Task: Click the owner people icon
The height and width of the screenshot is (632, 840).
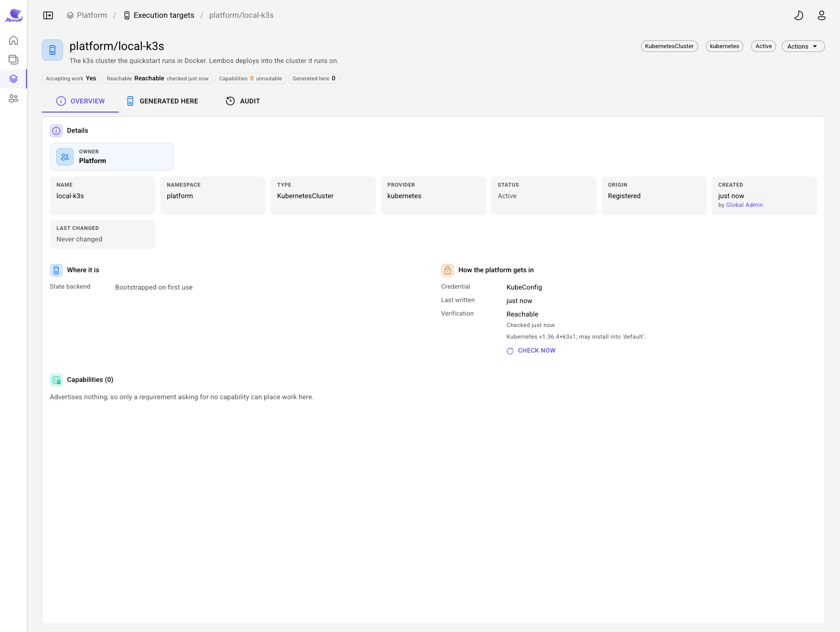Action: tap(65, 157)
